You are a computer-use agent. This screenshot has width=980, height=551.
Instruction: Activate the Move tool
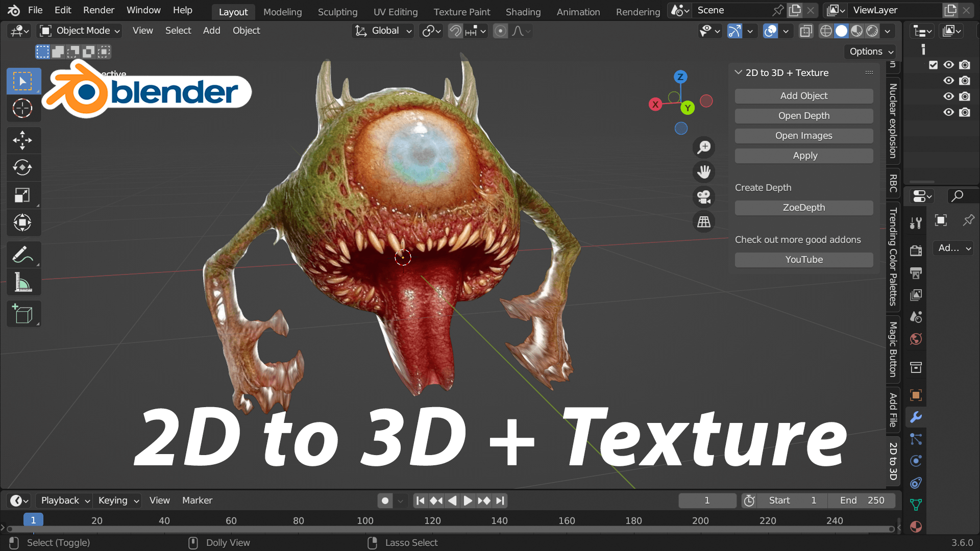(x=23, y=140)
